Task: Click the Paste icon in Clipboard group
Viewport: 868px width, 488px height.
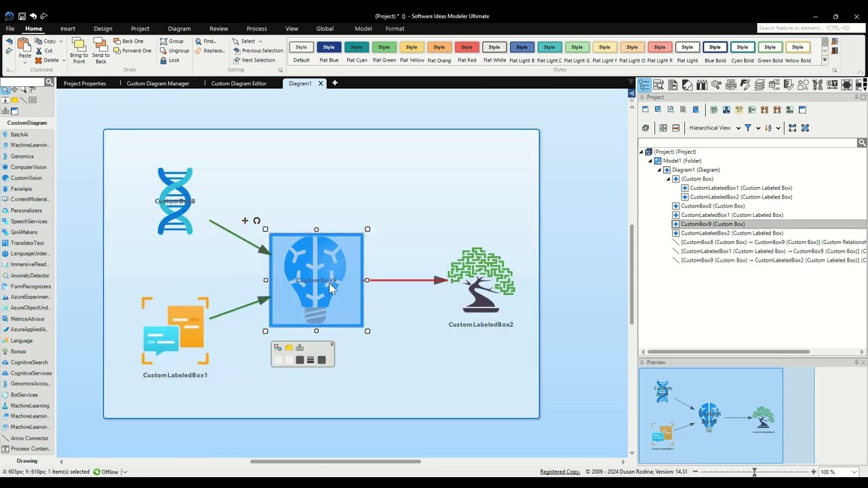Action: click(24, 45)
